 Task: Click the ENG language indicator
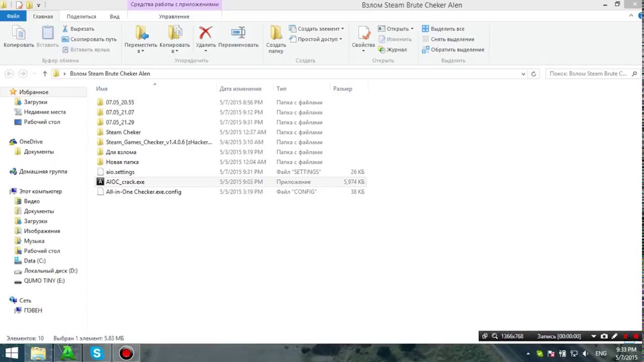[x=601, y=353]
